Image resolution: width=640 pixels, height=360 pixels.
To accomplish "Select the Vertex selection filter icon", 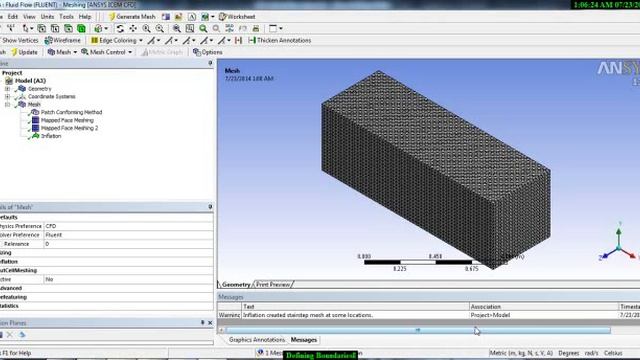I will tap(42, 29).
